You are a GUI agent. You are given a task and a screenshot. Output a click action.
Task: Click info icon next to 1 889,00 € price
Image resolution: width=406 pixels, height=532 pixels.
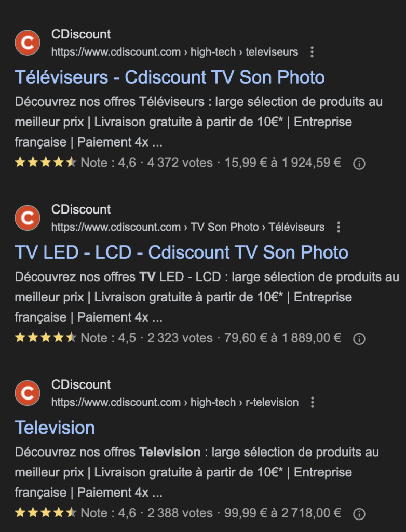[x=359, y=339]
